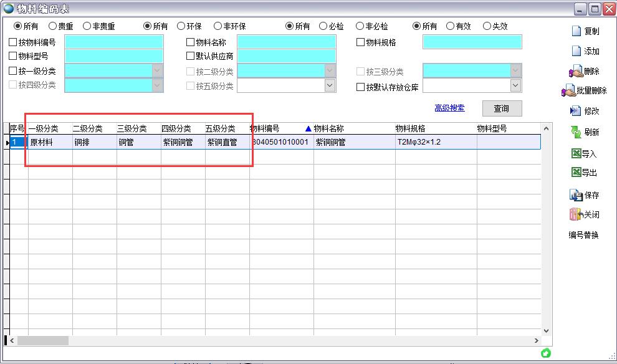Click the 添加 (Add) icon button

[576, 51]
